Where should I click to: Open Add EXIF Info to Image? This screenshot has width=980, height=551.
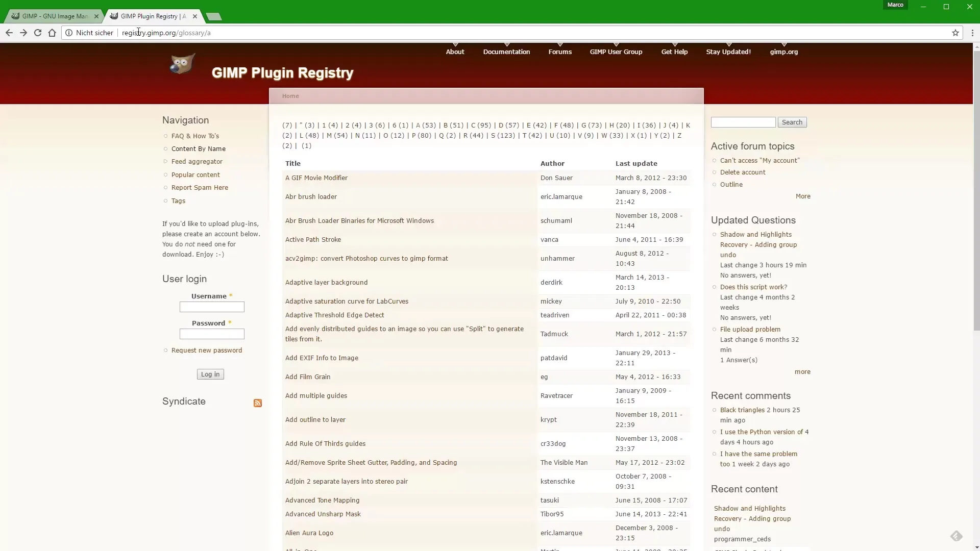click(x=322, y=358)
